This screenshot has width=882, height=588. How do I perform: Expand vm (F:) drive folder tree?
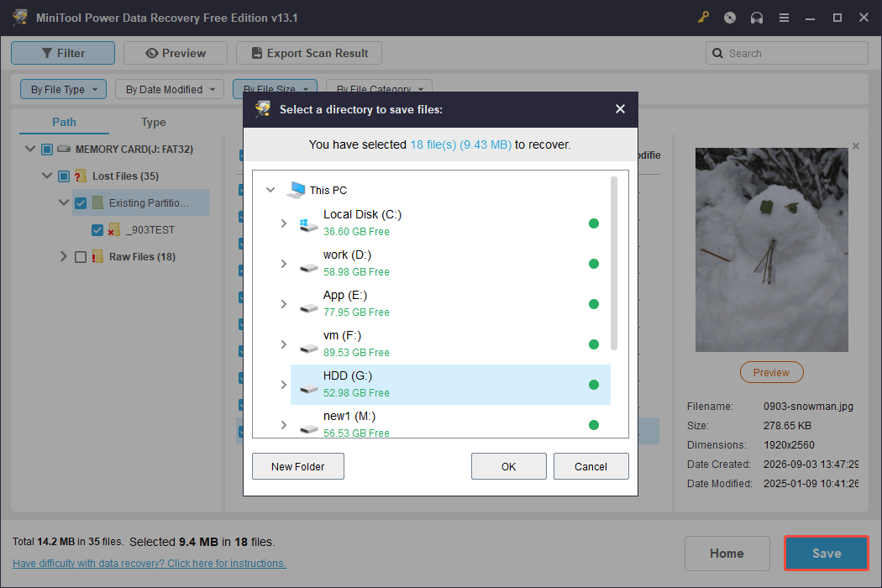point(284,344)
